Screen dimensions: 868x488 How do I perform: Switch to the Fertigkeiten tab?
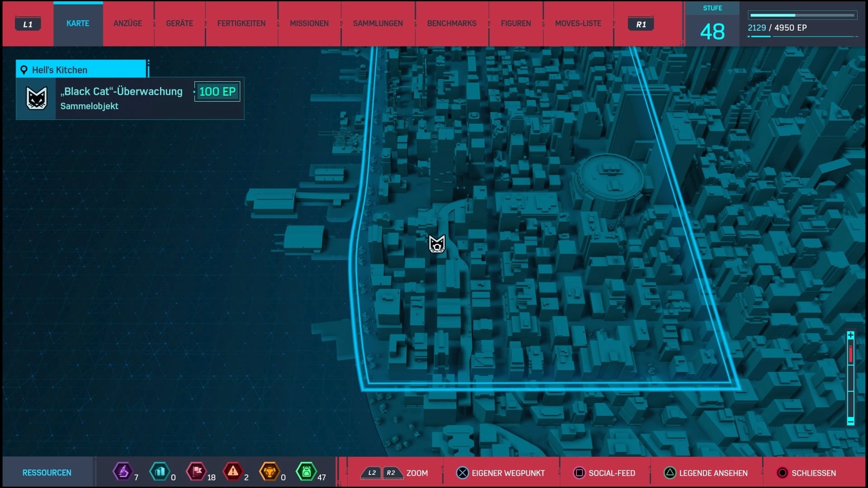pyautogui.click(x=241, y=23)
